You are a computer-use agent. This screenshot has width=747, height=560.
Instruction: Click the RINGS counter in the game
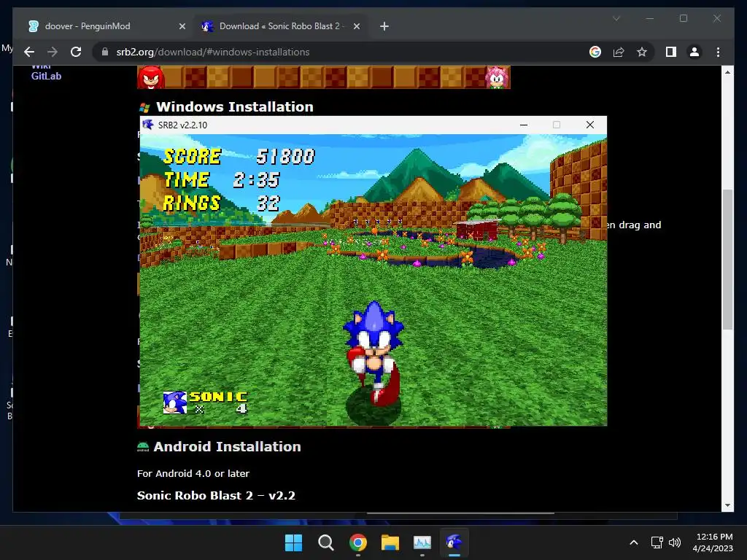pyautogui.click(x=221, y=203)
